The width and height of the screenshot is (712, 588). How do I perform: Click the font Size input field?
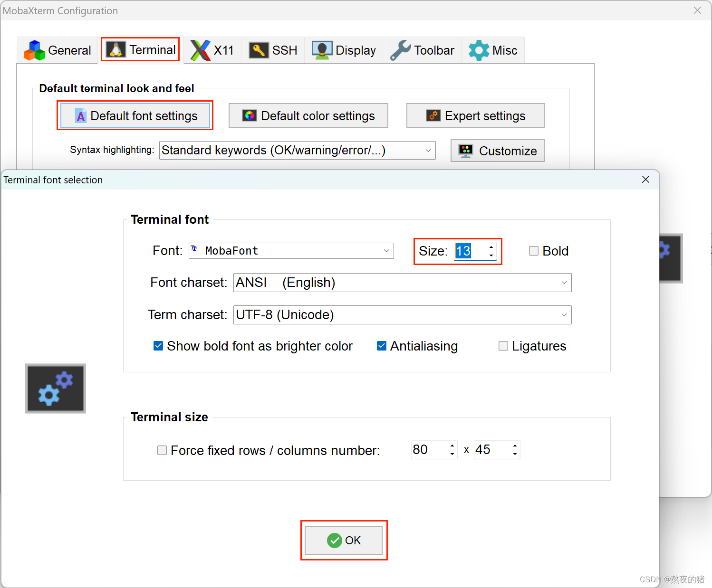tap(470, 251)
